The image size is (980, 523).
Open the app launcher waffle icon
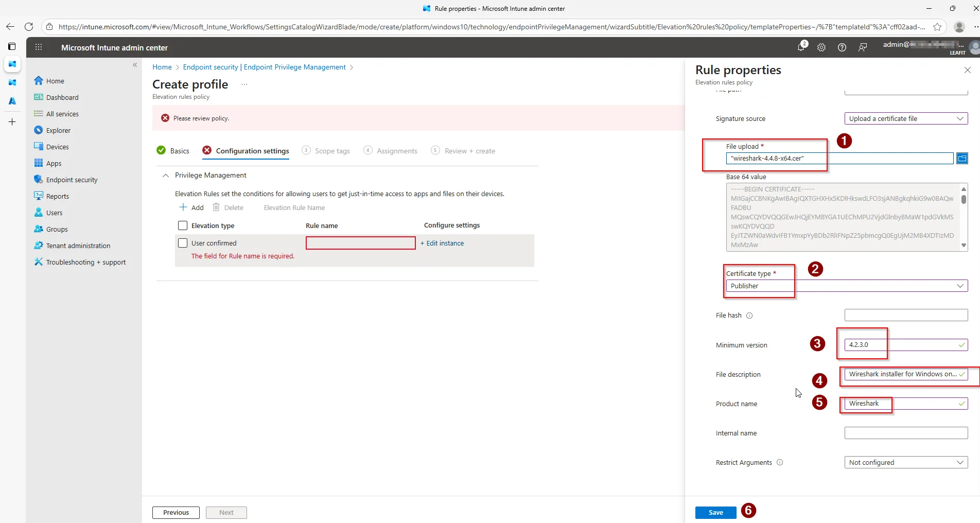click(x=39, y=47)
